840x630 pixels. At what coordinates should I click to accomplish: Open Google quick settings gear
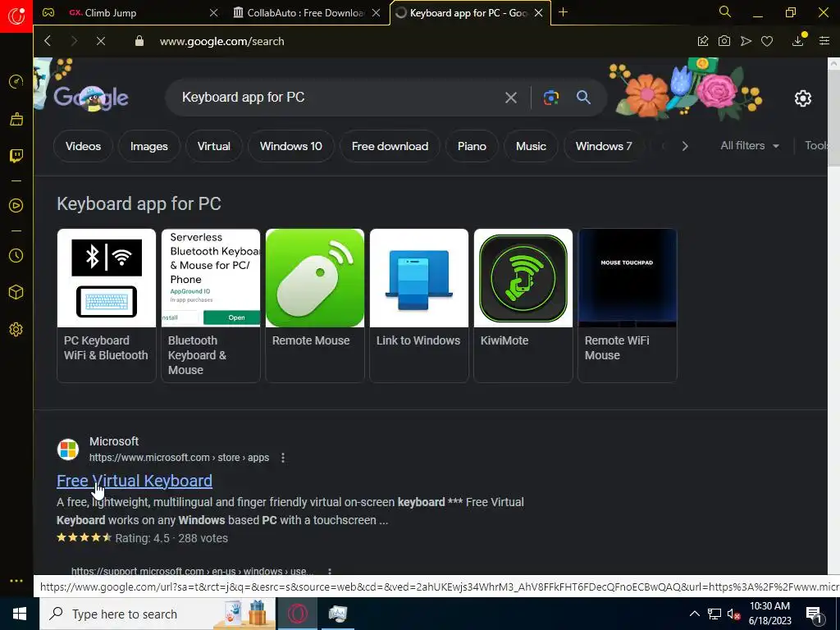coord(802,98)
